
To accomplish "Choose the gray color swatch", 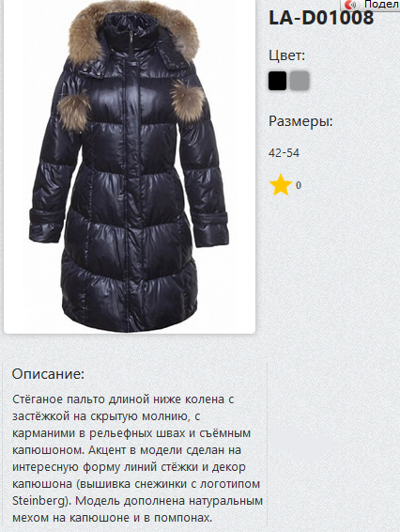I will 300,81.
